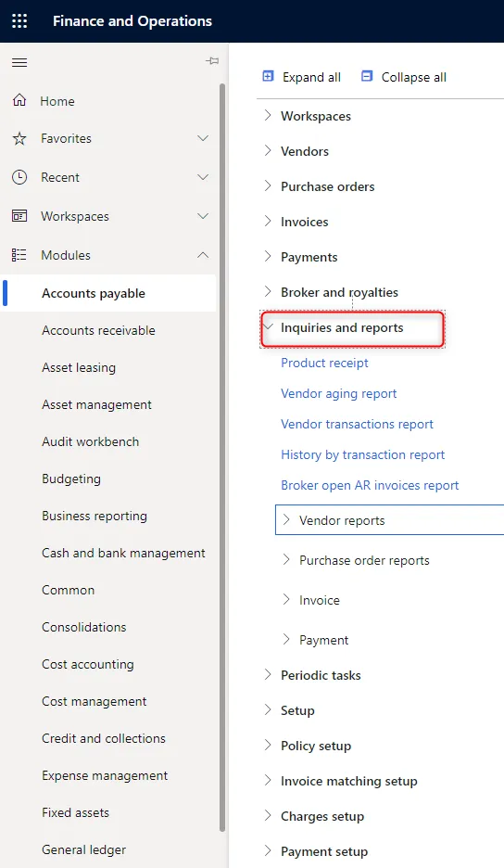
Task: Open the Vendor aging report
Action: [338, 393]
